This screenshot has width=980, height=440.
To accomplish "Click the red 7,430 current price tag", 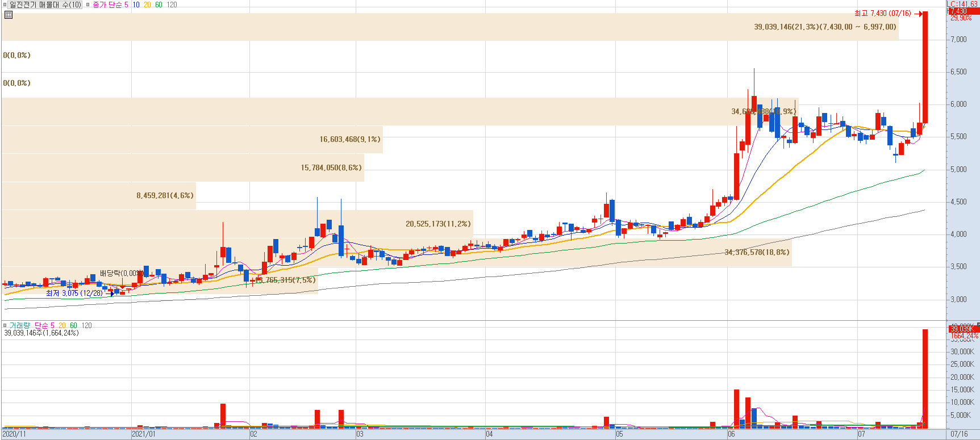I will pyautogui.click(x=963, y=11).
